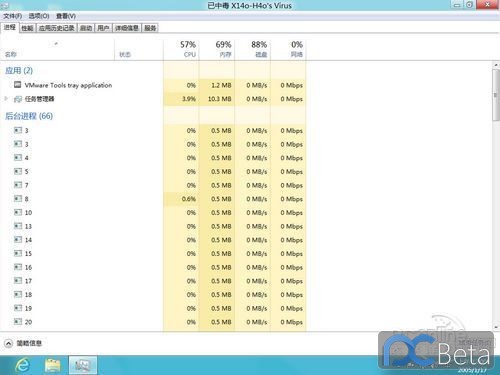
Task: Click the vertical scrollbar down arrow
Action: click(496, 327)
